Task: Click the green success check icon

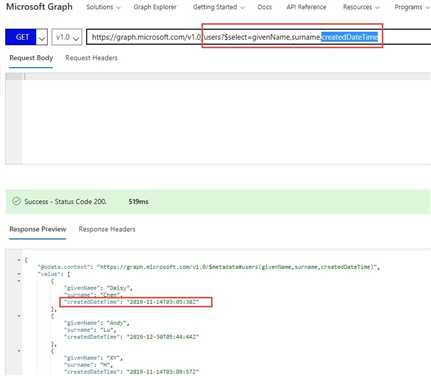Action: tap(16, 201)
